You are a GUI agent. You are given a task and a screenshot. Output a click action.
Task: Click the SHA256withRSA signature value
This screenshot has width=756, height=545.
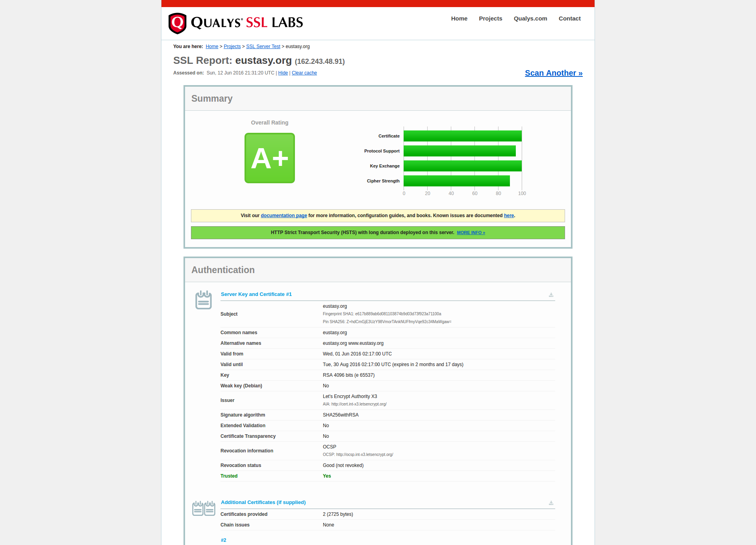click(341, 415)
